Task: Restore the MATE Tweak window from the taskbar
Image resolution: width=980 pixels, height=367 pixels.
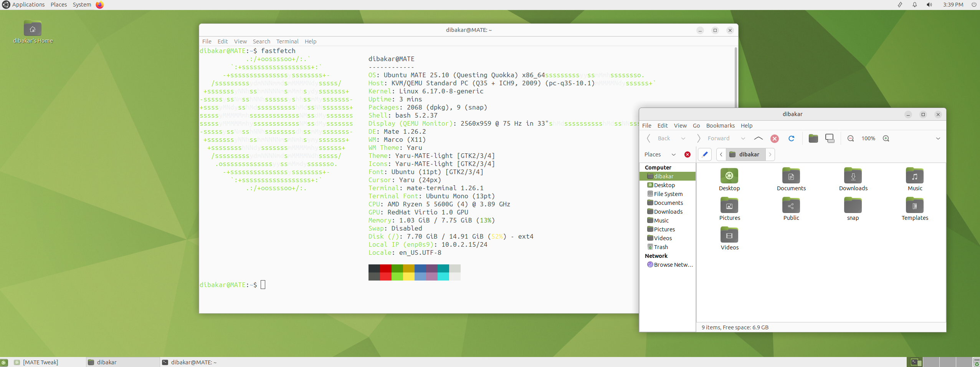Action: [x=40, y=362]
